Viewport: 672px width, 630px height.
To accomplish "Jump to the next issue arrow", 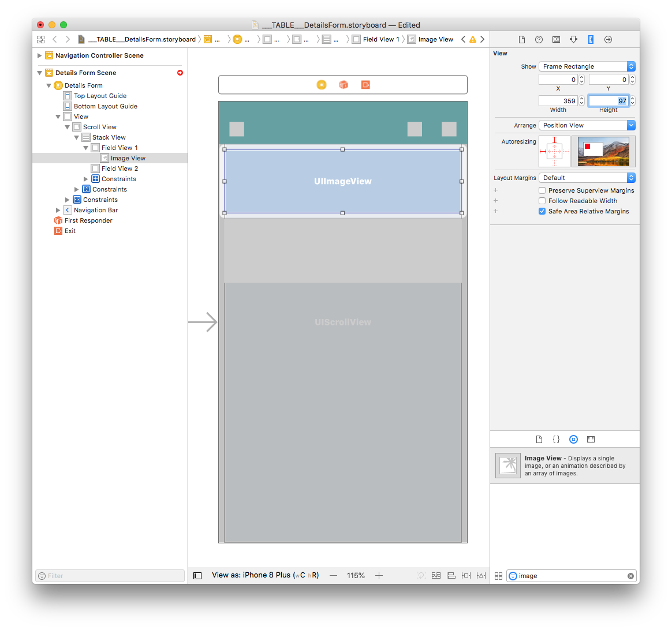I will [482, 39].
